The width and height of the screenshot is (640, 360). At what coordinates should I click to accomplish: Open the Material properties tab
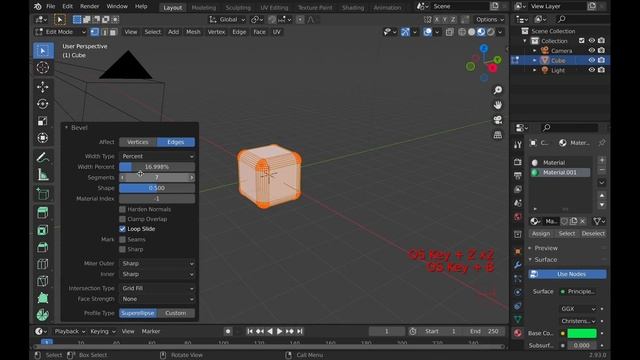(x=518, y=333)
